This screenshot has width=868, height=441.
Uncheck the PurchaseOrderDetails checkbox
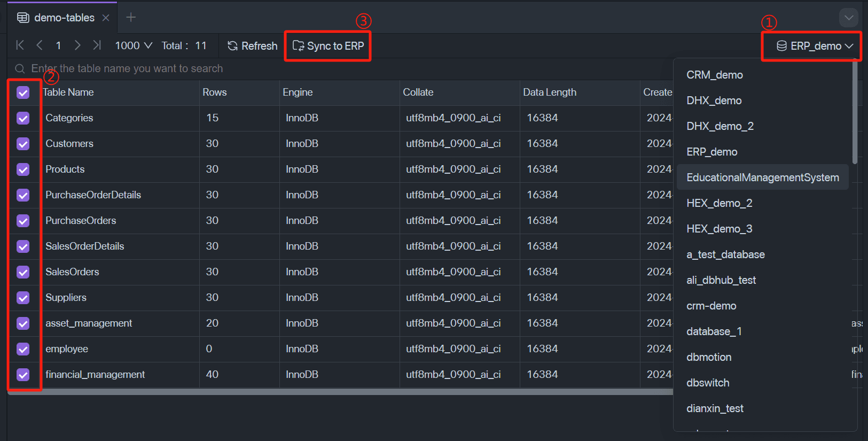click(23, 195)
